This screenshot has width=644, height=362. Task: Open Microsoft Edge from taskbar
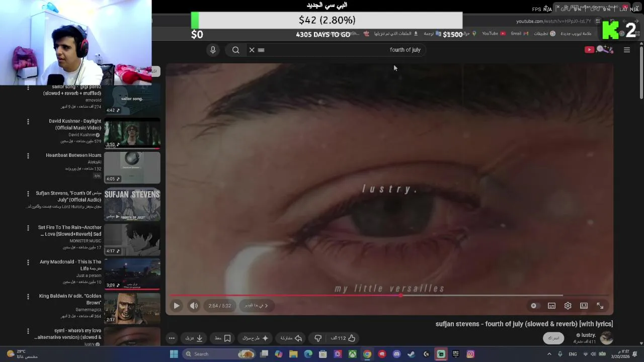[308, 354]
